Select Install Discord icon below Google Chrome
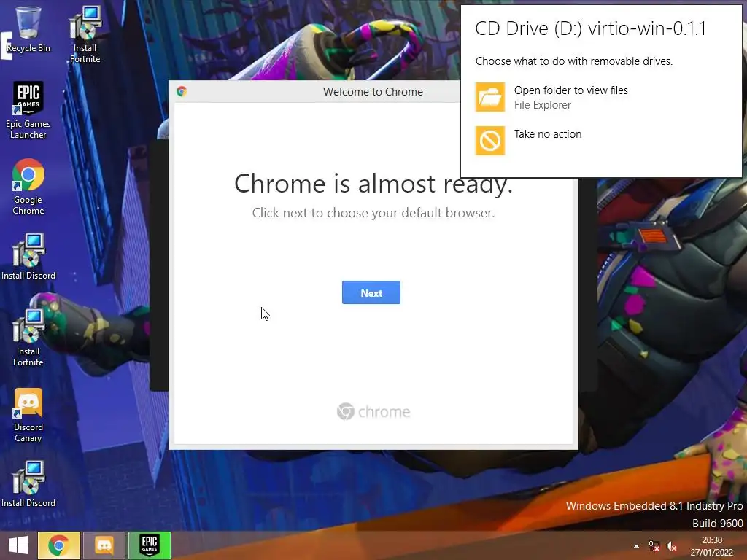This screenshot has height=560, width=747. (x=28, y=256)
